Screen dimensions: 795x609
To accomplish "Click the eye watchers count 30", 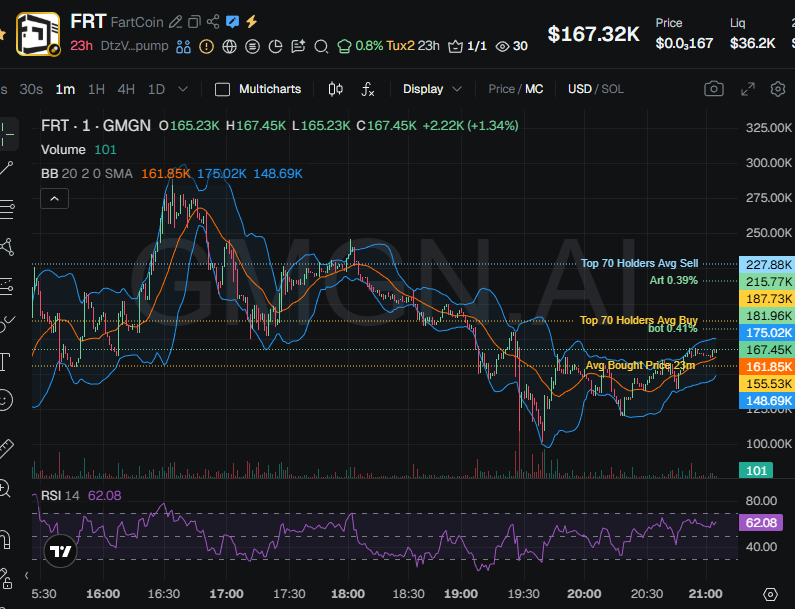I will tap(512, 46).
